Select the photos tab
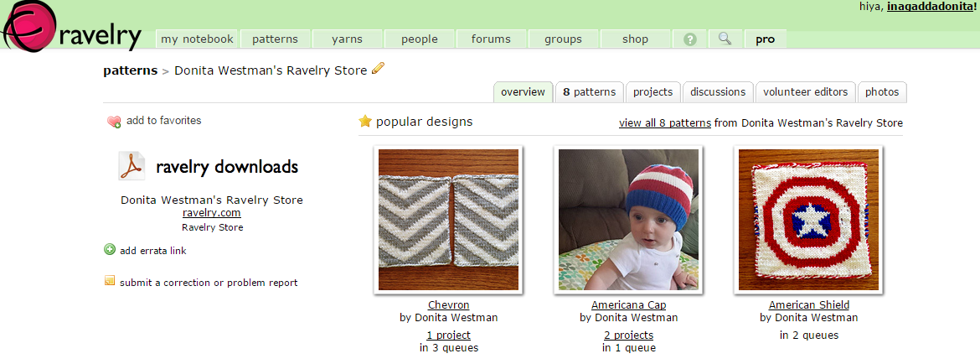This screenshot has width=980, height=364. pyautogui.click(x=882, y=92)
